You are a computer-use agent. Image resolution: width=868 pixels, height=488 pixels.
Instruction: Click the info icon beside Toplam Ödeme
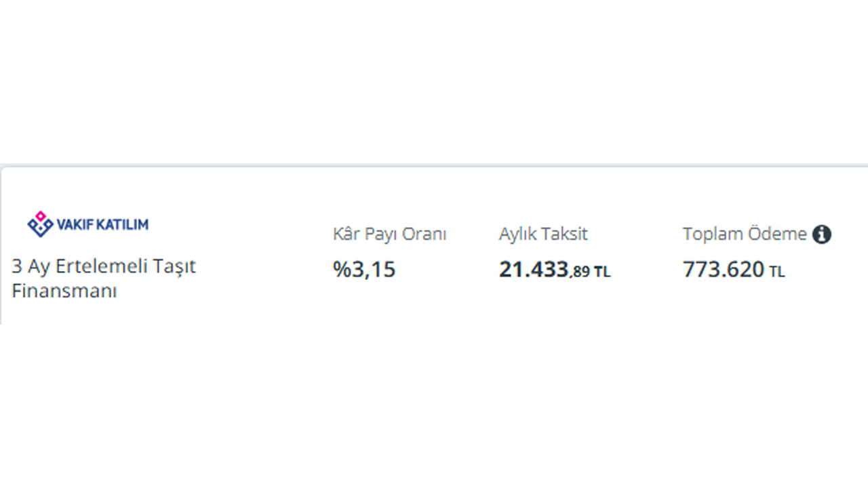click(822, 235)
